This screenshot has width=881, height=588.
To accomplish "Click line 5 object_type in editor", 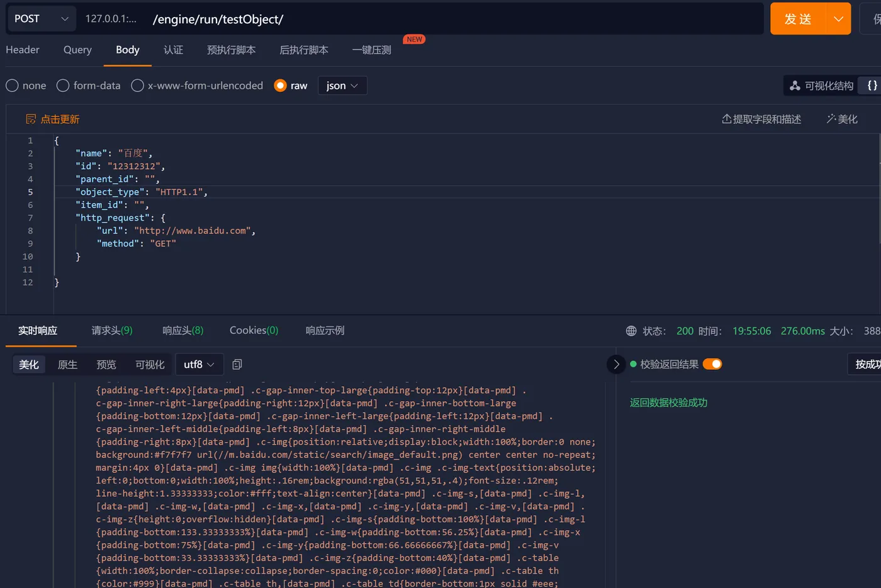I will tap(142, 192).
